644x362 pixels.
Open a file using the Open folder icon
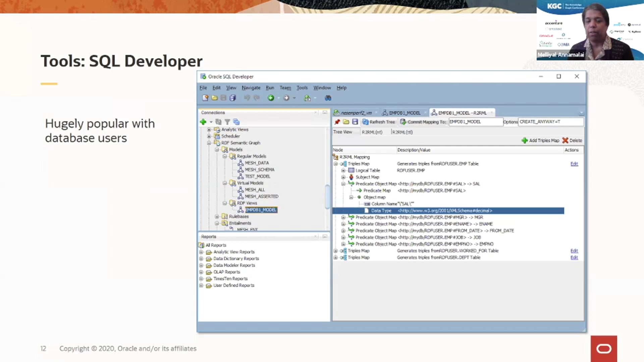pos(214,98)
